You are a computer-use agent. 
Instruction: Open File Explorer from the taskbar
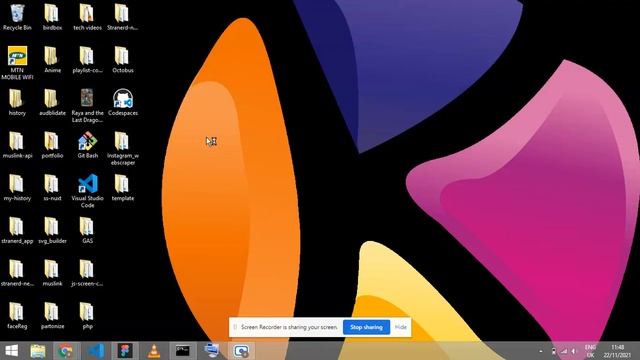click(x=38, y=351)
